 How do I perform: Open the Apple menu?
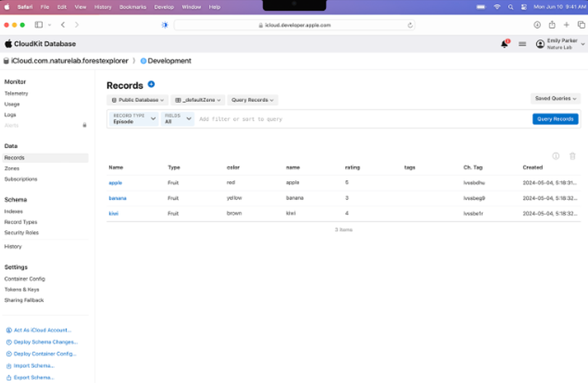coord(6,6)
